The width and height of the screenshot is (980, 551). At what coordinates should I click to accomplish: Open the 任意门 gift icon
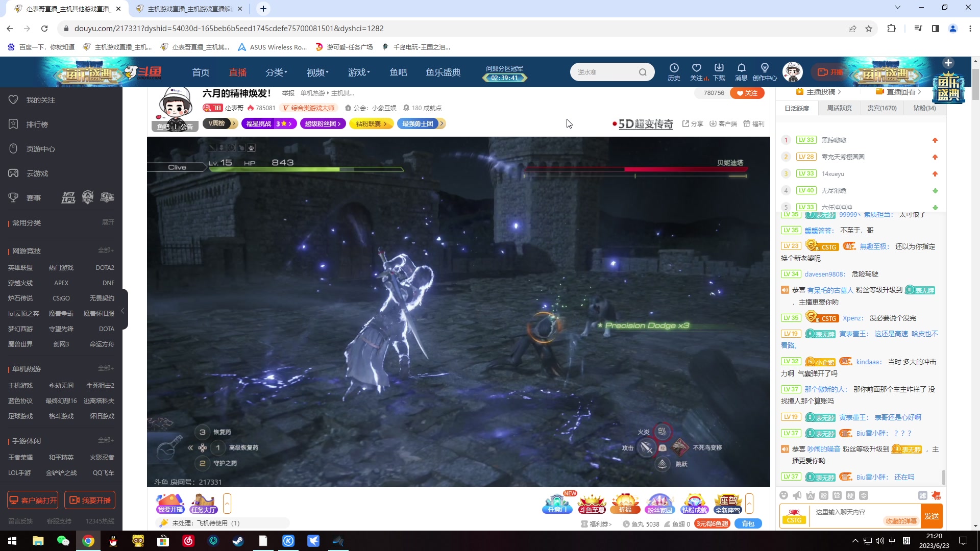click(557, 504)
